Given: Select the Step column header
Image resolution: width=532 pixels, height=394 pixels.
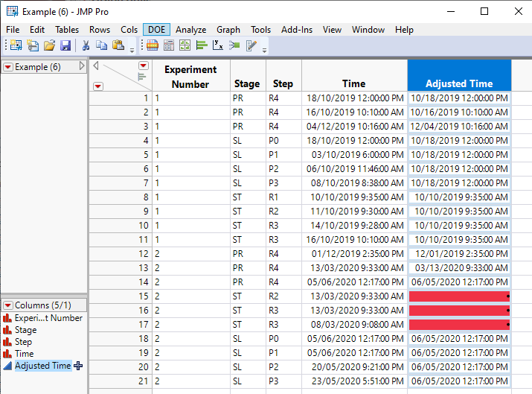Looking at the screenshot, I should [283, 75].
